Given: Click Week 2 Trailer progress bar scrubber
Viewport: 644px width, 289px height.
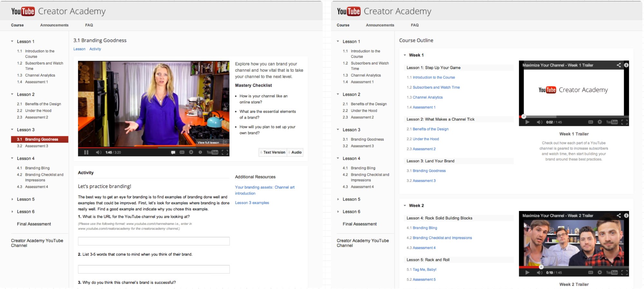Looking at the screenshot, I should click(541, 267).
